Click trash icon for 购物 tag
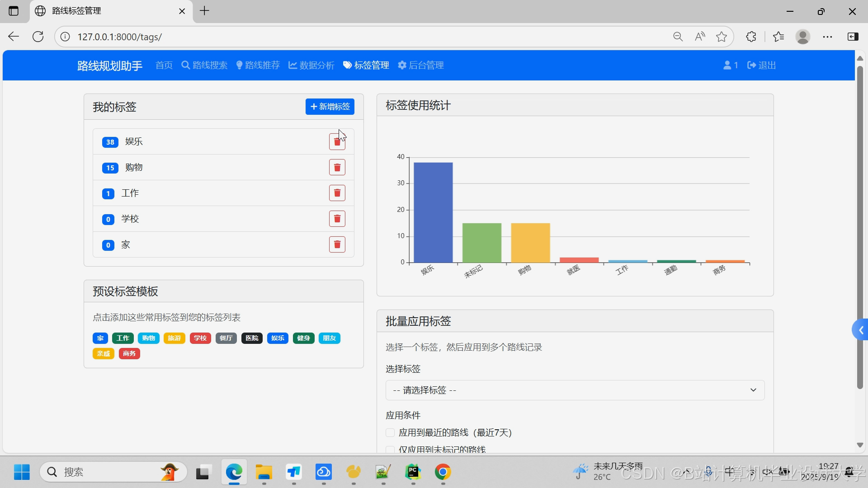 (337, 168)
